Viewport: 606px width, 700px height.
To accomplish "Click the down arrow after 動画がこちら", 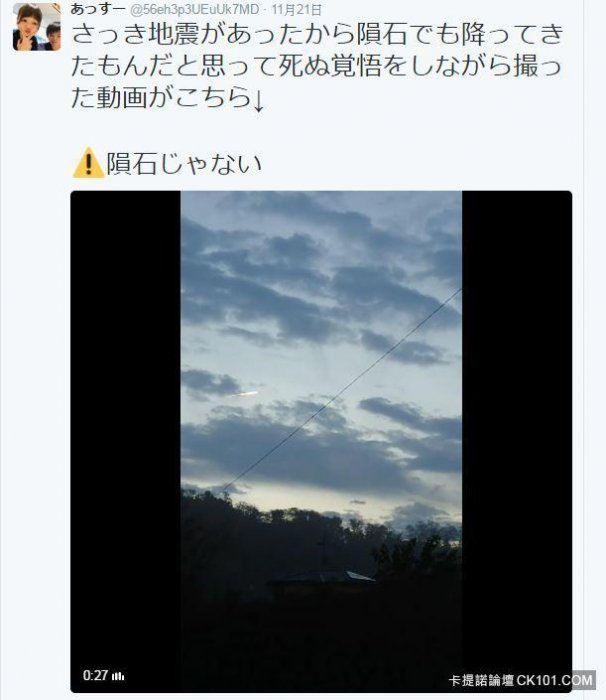I will [x=258, y=100].
